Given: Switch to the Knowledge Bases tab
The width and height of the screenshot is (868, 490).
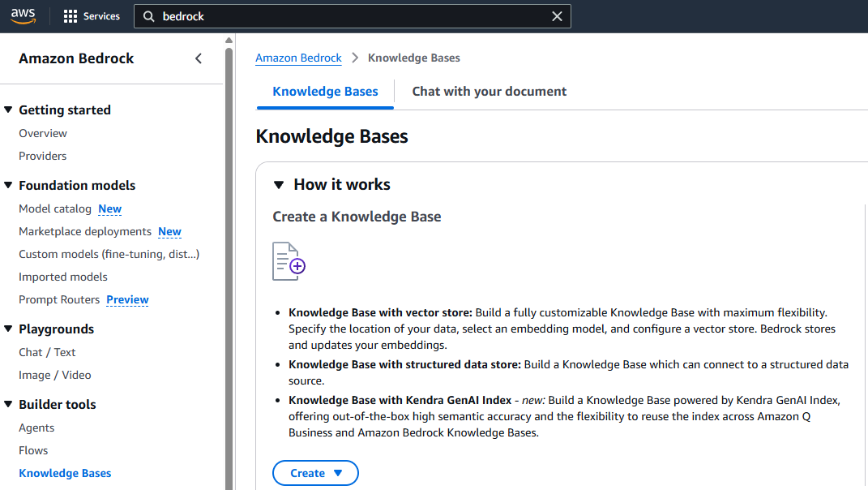Looking at the screenshot, I should pos(326,92).
